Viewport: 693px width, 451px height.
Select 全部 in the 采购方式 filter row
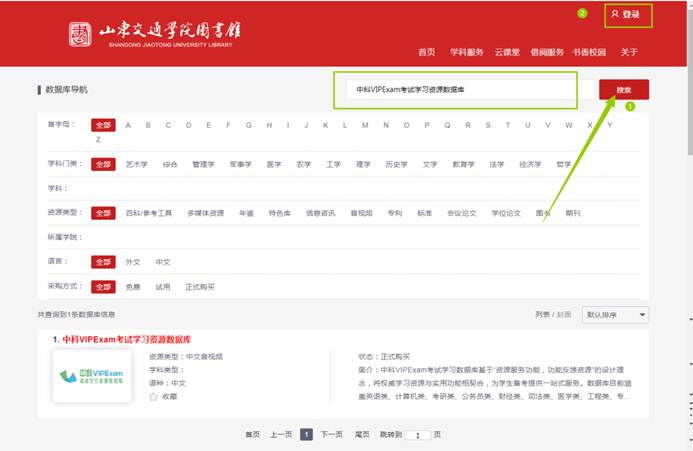[x=103, y=287]
